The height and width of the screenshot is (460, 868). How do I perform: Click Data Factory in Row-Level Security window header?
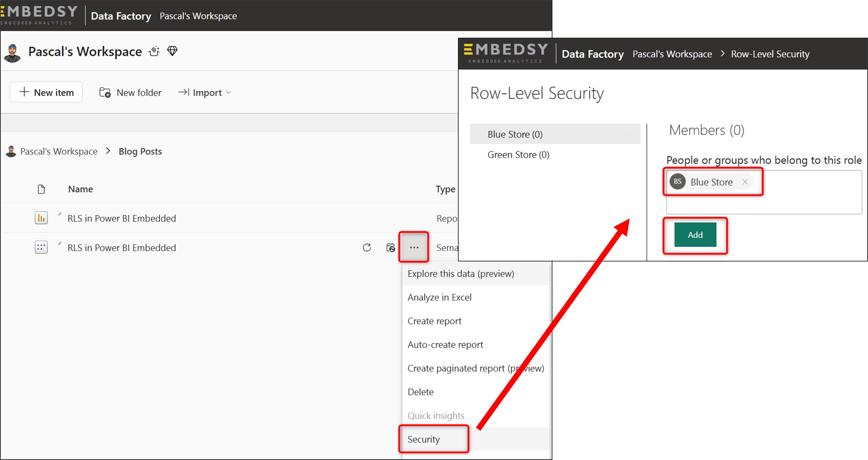coord(592,54)
